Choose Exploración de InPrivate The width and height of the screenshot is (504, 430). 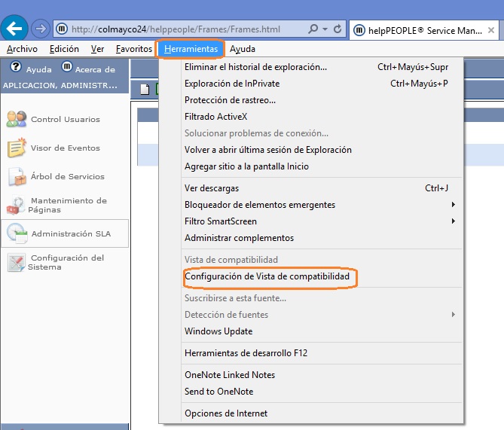[x=311, y=84]
